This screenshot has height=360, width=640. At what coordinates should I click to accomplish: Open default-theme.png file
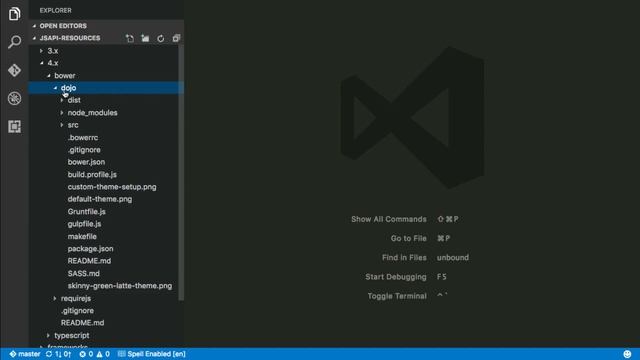tap(100, 199)
